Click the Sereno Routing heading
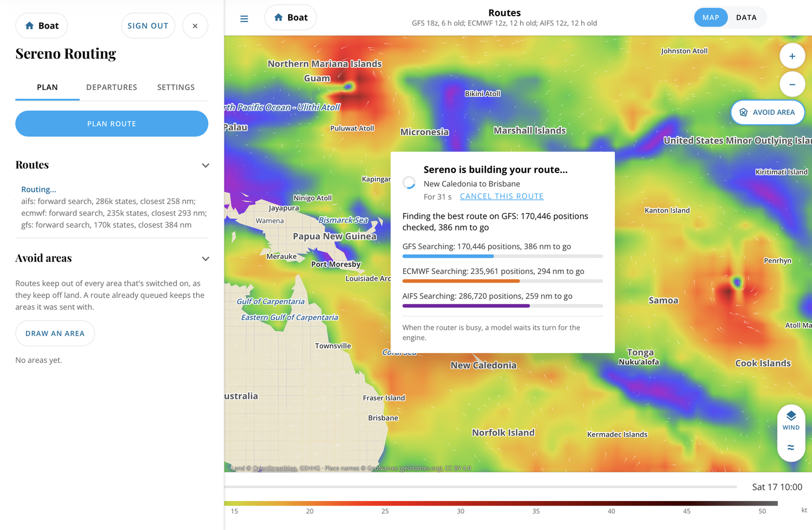 click(66, 54)
